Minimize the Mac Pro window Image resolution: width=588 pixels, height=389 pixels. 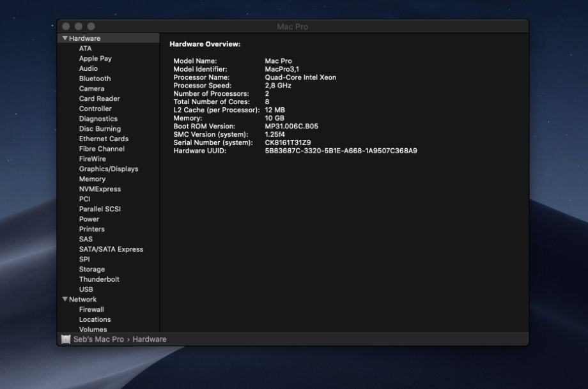tap(79, 26)
